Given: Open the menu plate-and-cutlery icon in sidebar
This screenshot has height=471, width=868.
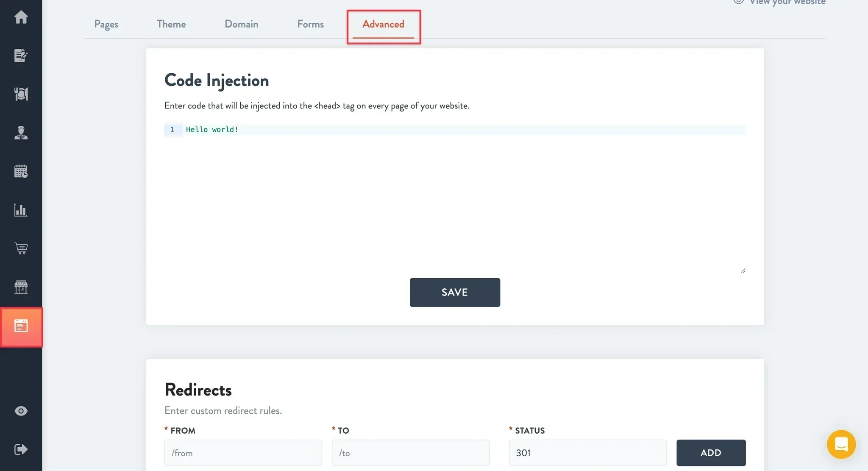Looking at the screenshot, I should point(21,94).
